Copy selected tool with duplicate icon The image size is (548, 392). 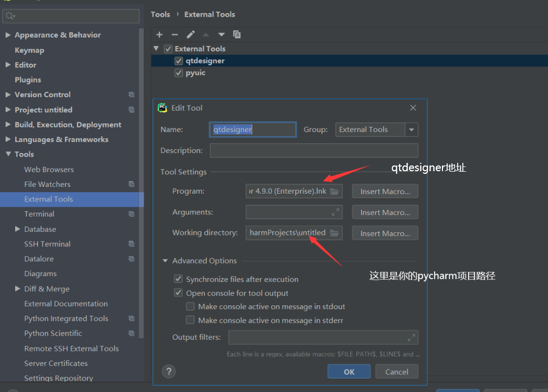pyautogui.click(x=237, y=34)
